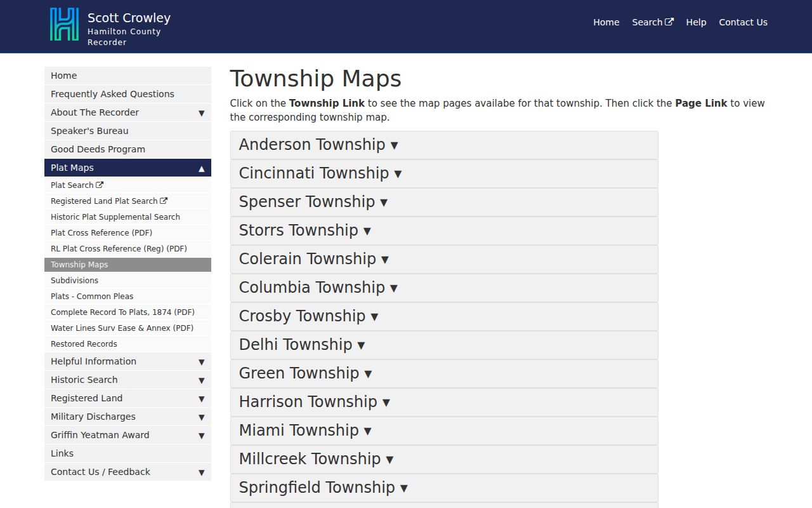Open Contact Us in the top navigation

(743, 22)
